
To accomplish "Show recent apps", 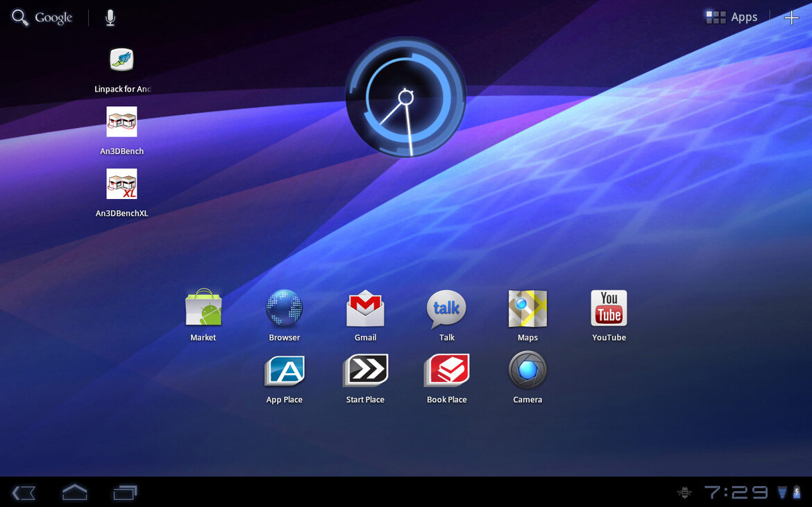I will pos(126,492).
